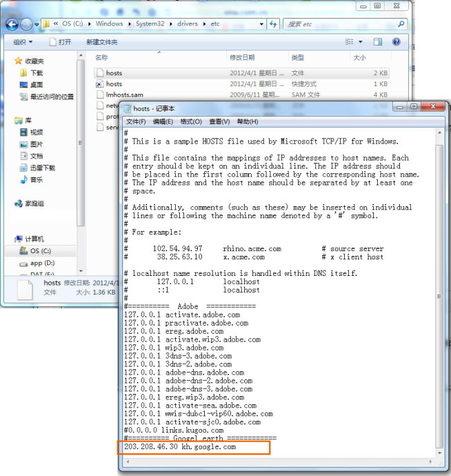Minimize the Notepad window

tap(400, 106)
